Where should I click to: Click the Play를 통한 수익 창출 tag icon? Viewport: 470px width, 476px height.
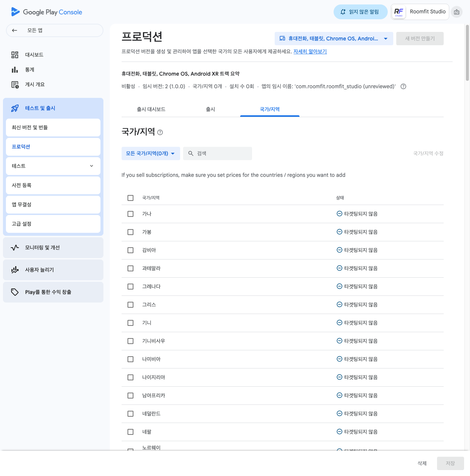point(15,292)
